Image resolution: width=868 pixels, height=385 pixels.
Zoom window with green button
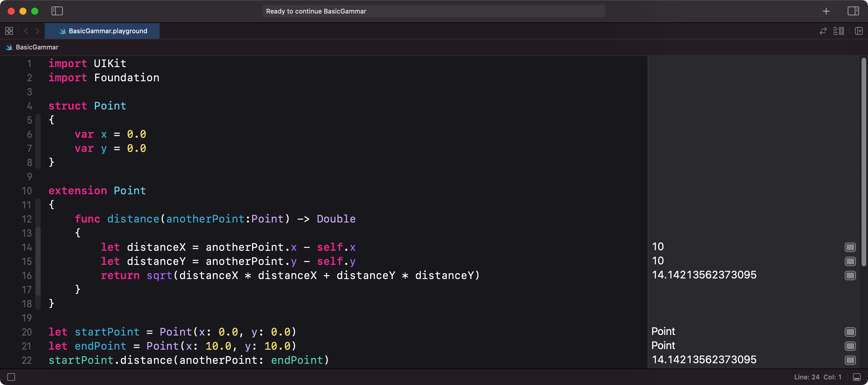coord(35,11)
